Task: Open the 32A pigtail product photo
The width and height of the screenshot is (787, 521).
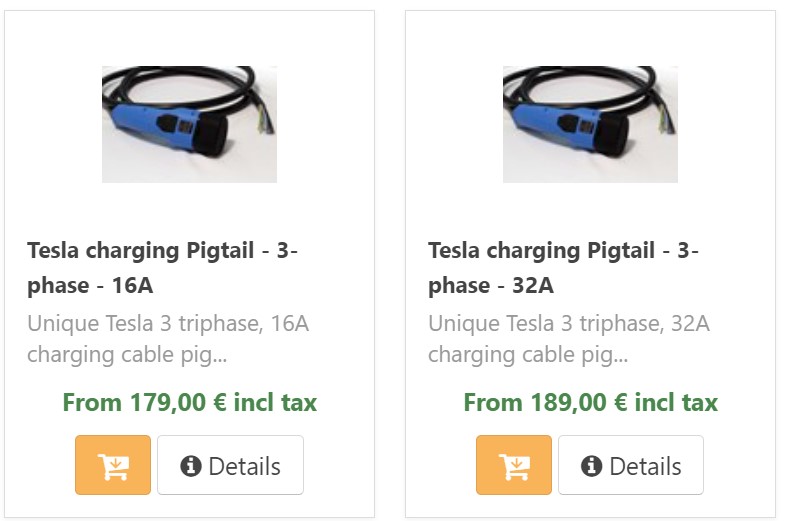Action: pyautogui.click(x=590, y=124)
